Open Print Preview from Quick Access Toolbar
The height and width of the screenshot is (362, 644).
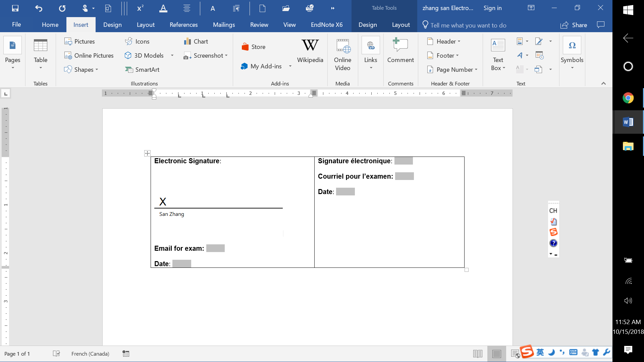(108, 8)
